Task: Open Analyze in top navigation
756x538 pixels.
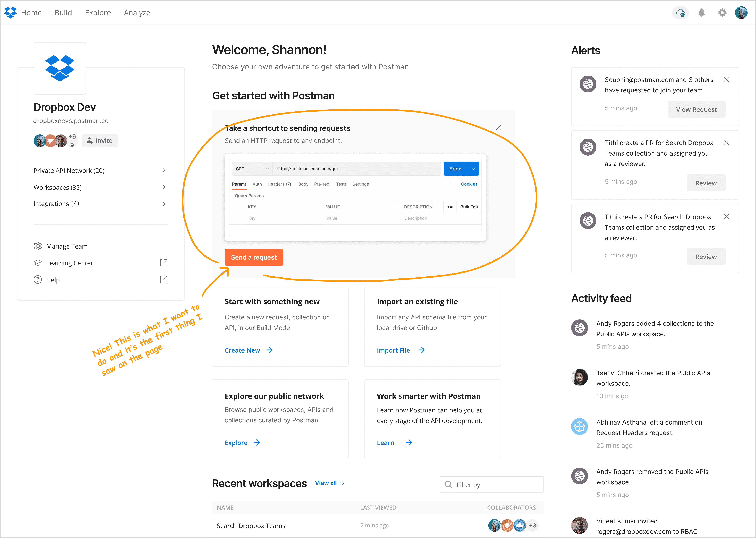Action: (137, 13)
